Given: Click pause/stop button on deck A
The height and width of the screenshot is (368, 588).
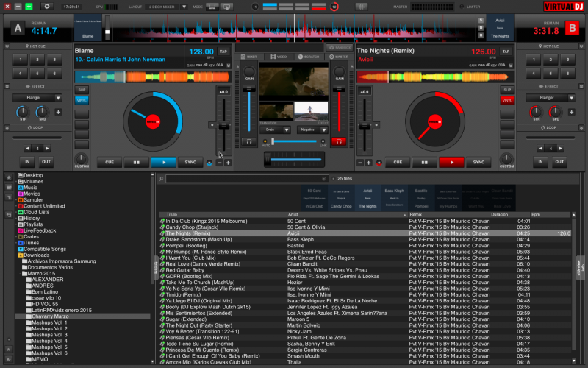Looking at the screenshot, I should 137,162.
